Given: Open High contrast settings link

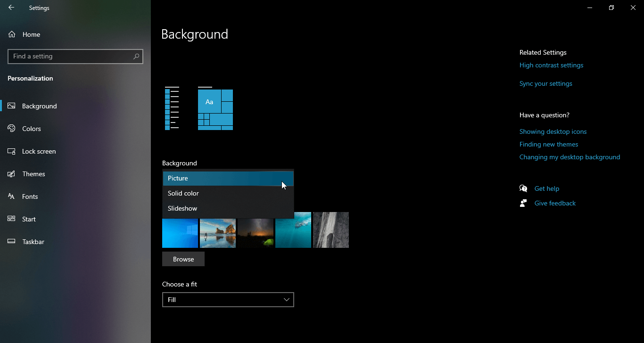Looking at the screenshot, I should click(551, 65).
